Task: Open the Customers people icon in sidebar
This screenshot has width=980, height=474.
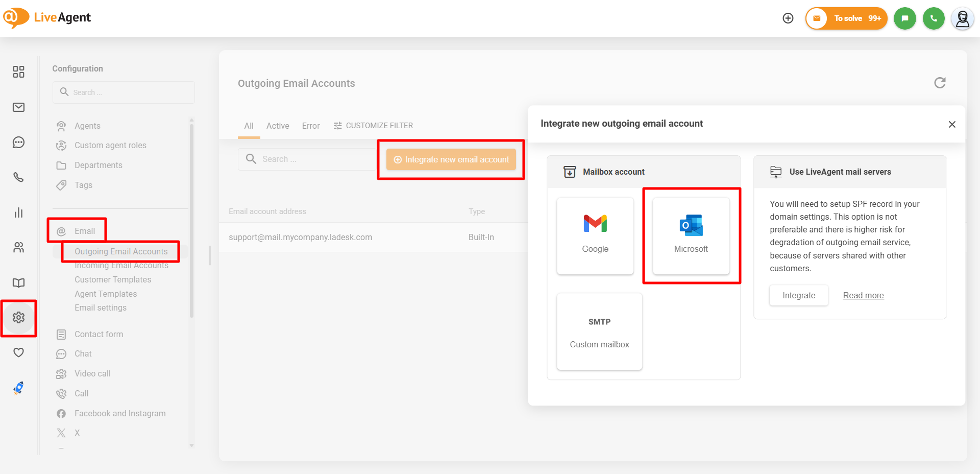Action: coord(19,248)
